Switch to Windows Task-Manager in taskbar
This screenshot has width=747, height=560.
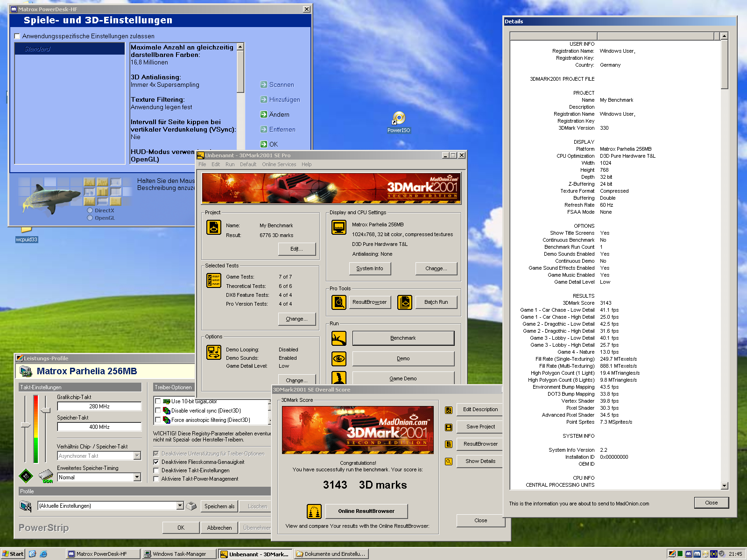point(180,554)
